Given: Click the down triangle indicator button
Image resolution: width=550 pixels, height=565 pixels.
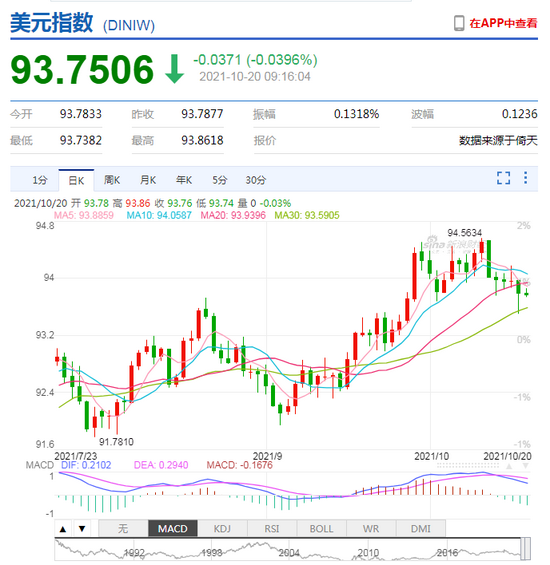Looking at the screenshot, I should tap(82, 529).
